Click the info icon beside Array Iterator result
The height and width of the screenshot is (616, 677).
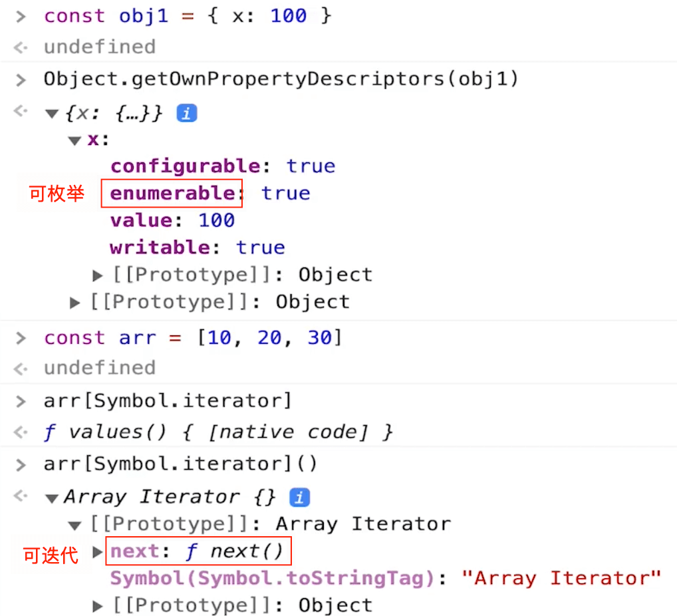click(299, 497)
